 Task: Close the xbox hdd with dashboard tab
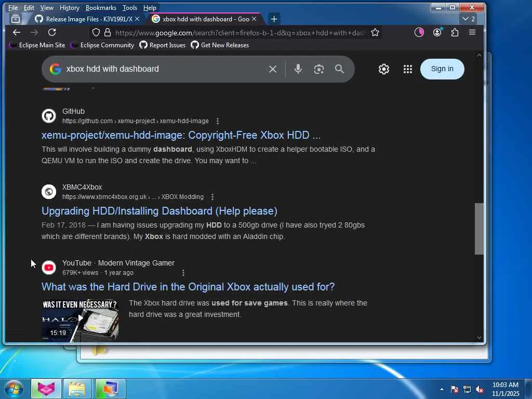click(254, 19)
